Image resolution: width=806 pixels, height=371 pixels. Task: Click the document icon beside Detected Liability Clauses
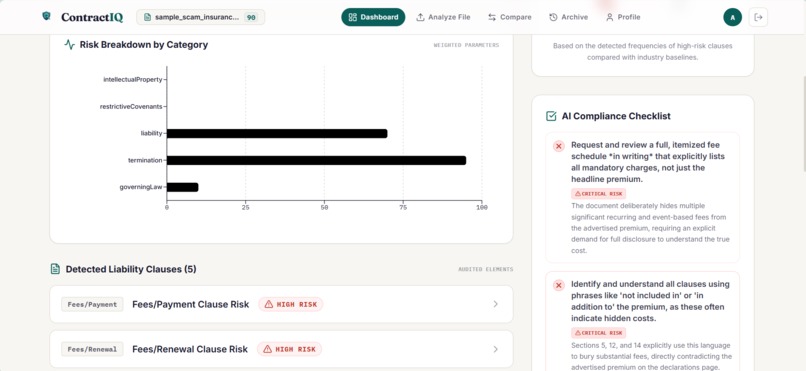pyautogui.click(x=55, y=269)
